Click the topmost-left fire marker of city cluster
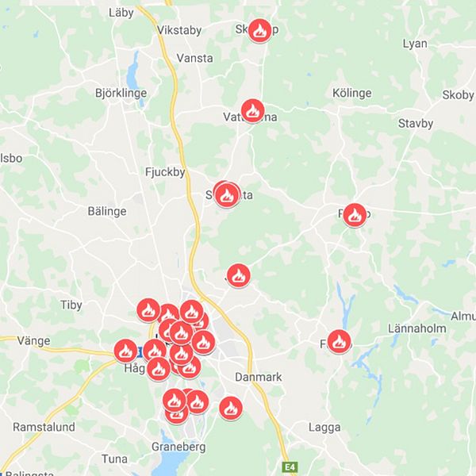The width and height of the screenshot is (476, 476). [x=148, y=310]
